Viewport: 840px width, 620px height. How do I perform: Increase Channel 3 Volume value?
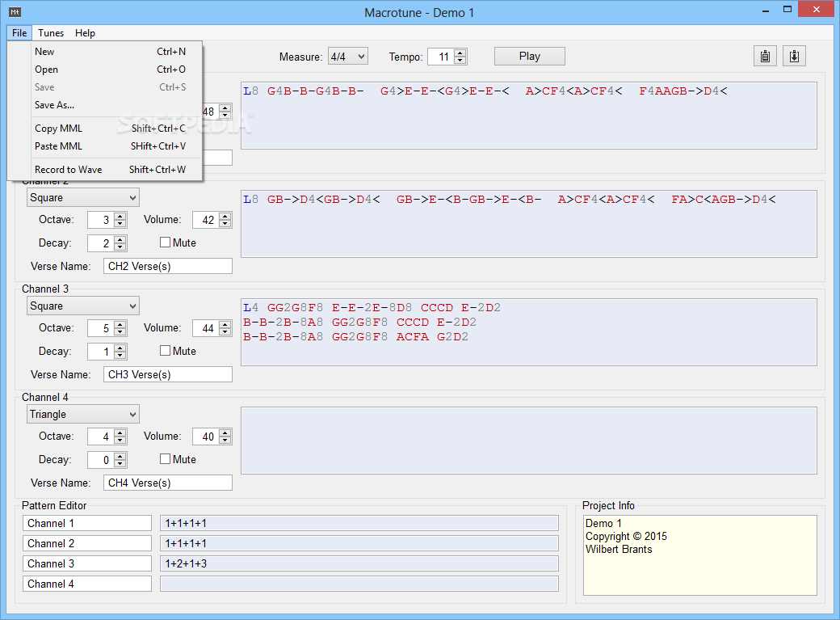point(225,324)
